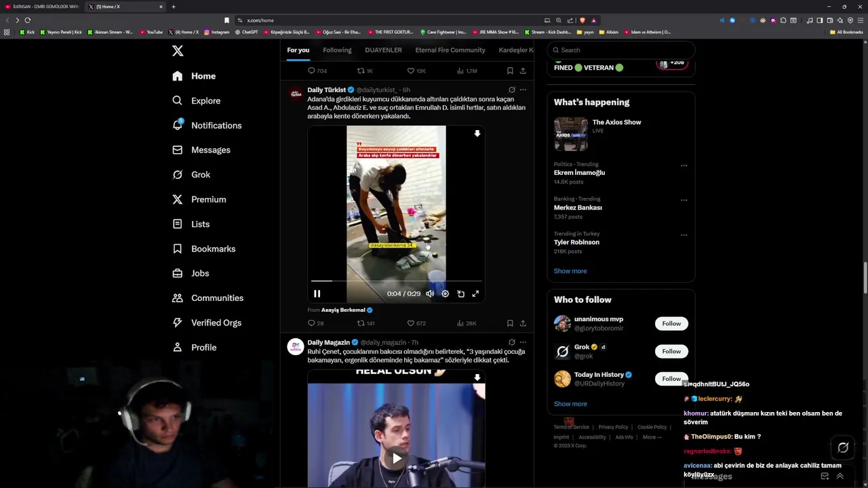Bookmark the post above Daily Türkist
Image resolution: width=868 pixels, height=488 pixels.
pyautogui.click(x=510, y=70)
